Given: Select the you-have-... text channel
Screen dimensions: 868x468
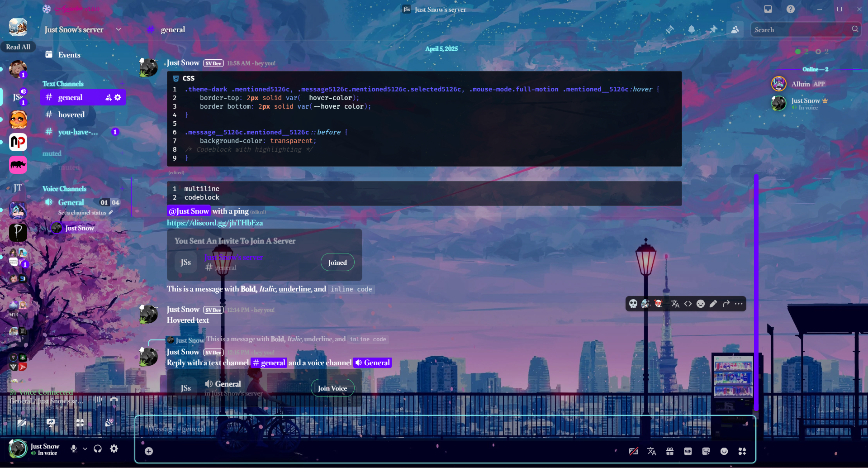Looking at the screenshot, I should pos(83,132).
